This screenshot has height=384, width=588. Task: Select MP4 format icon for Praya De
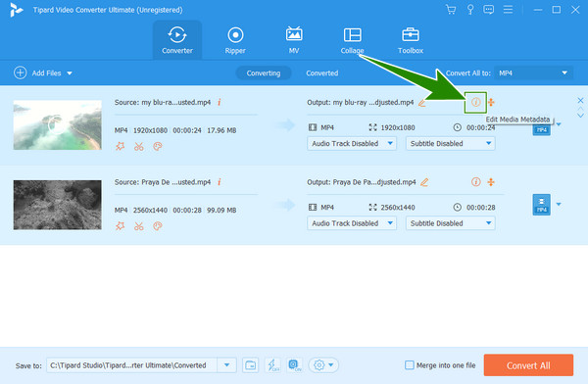click(542, 205)
